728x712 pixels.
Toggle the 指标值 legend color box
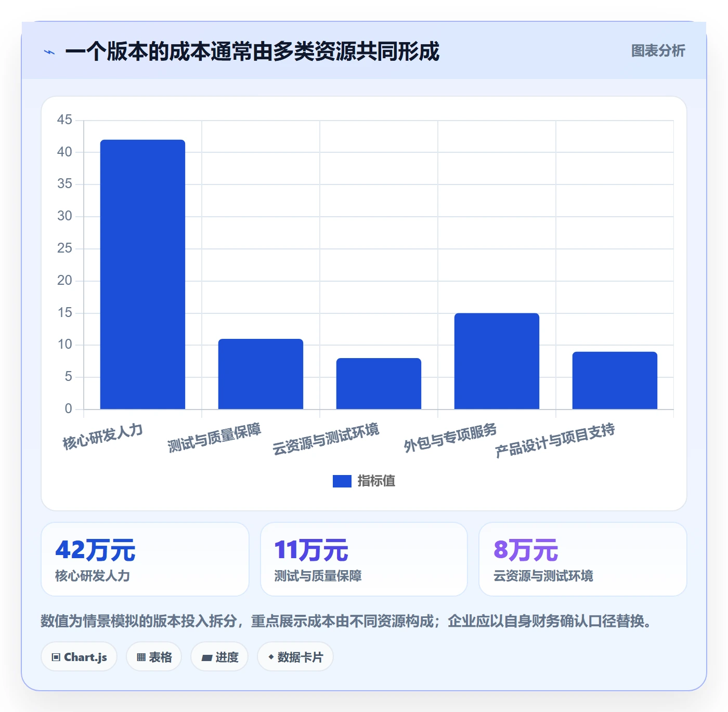point(342,481)
